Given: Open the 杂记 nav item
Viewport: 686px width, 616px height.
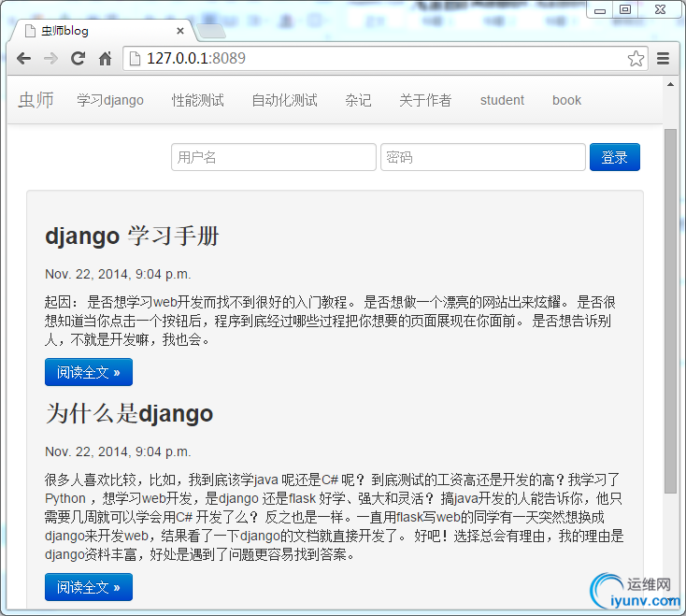Looking at the screenshot, I should 358,100.
